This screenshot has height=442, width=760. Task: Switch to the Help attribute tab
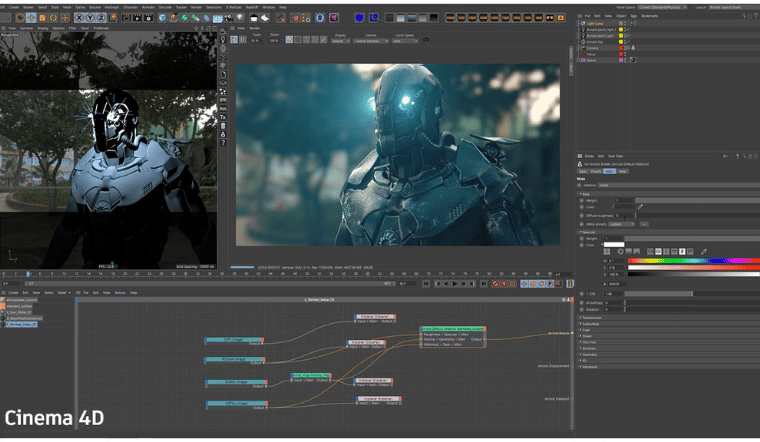(x=623, y=172)
